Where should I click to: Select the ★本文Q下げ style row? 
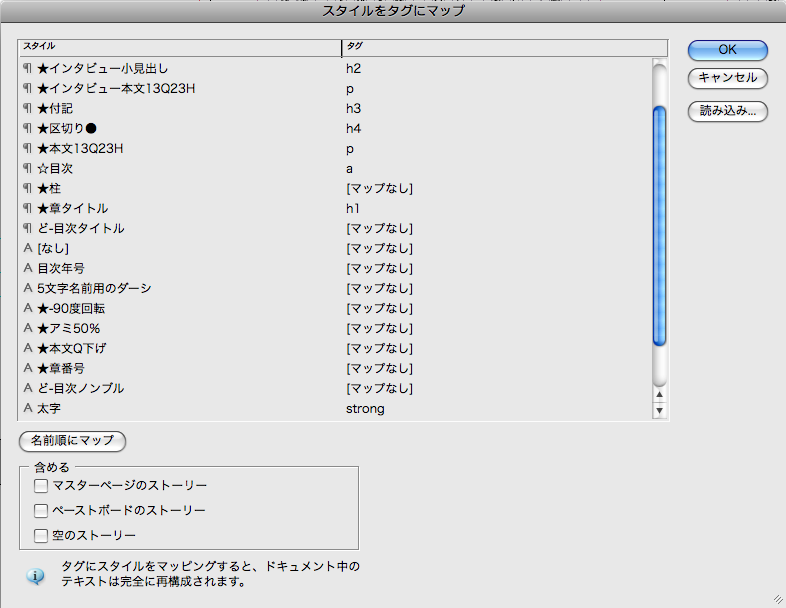click(335, 348)
